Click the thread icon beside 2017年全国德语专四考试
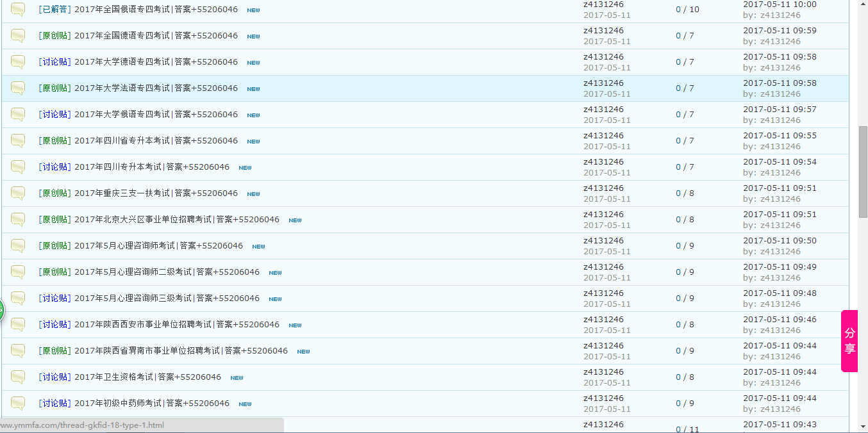This screenshot has height=433, width=868. click(x=18, y=36)
